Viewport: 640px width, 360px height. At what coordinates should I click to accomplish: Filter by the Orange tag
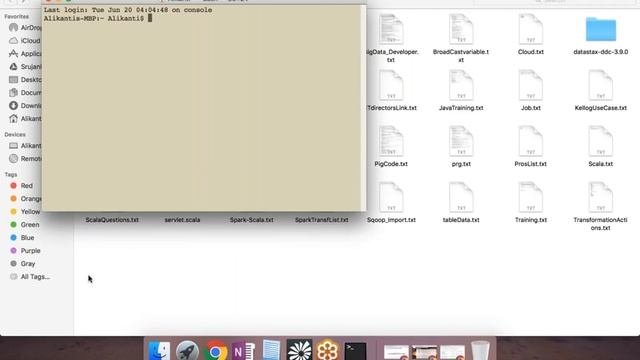[25, 199]
